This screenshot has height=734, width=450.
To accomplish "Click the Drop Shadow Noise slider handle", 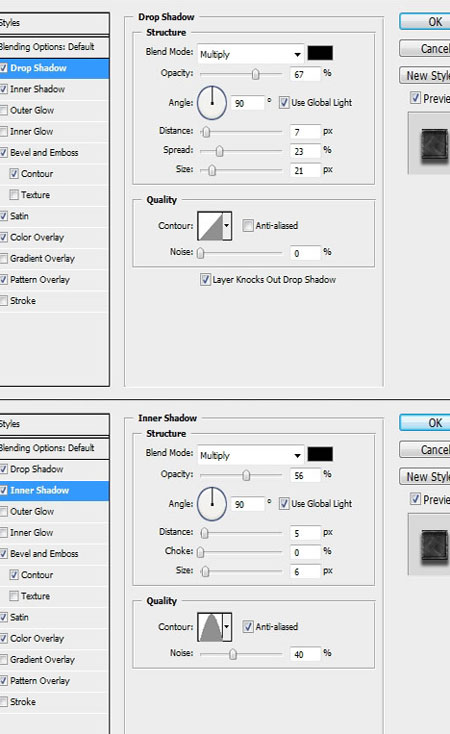I will click(x=200, y=253).
